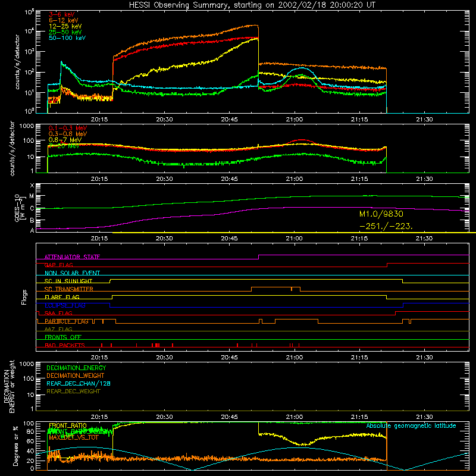Select the ECLIPSE_FLAG label
Image resolution: width=476 pixels, height=476 pixels.
click(x=65, y=305)
